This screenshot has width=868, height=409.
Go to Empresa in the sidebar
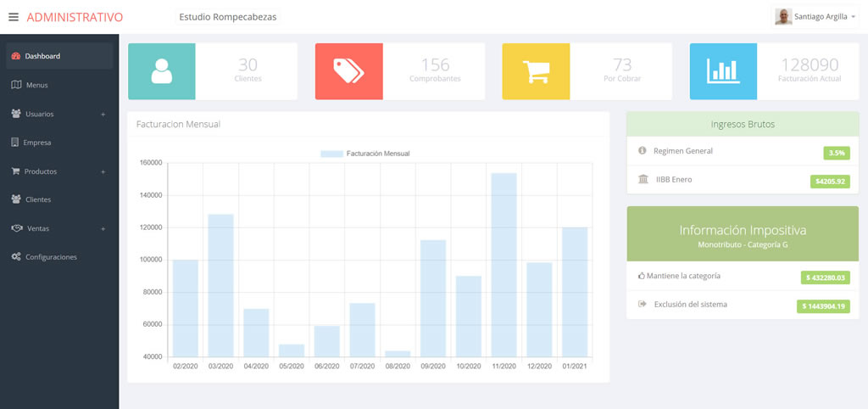(37, 143)
